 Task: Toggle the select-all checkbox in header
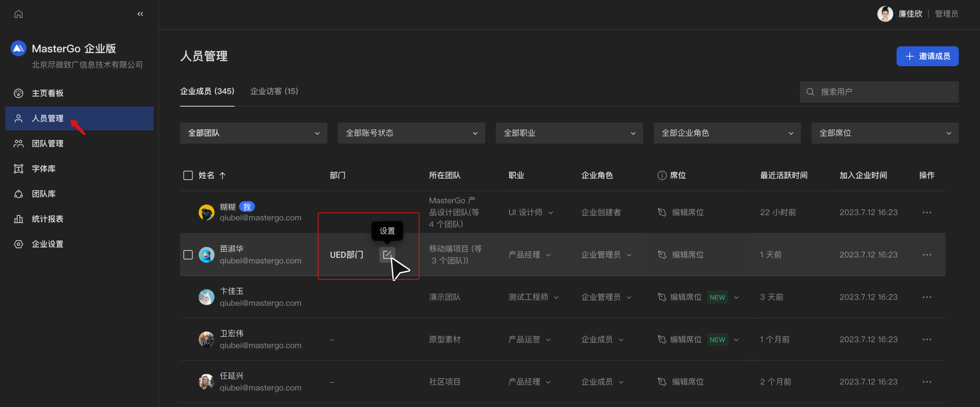(x=188, y=175)
